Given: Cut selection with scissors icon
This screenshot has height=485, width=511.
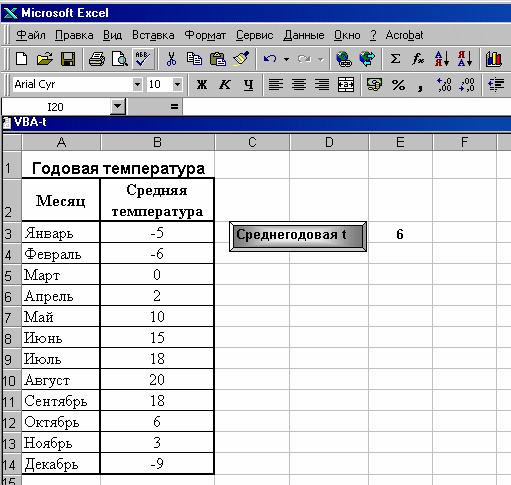Looking at the screenshot, I should pos(171,59).
